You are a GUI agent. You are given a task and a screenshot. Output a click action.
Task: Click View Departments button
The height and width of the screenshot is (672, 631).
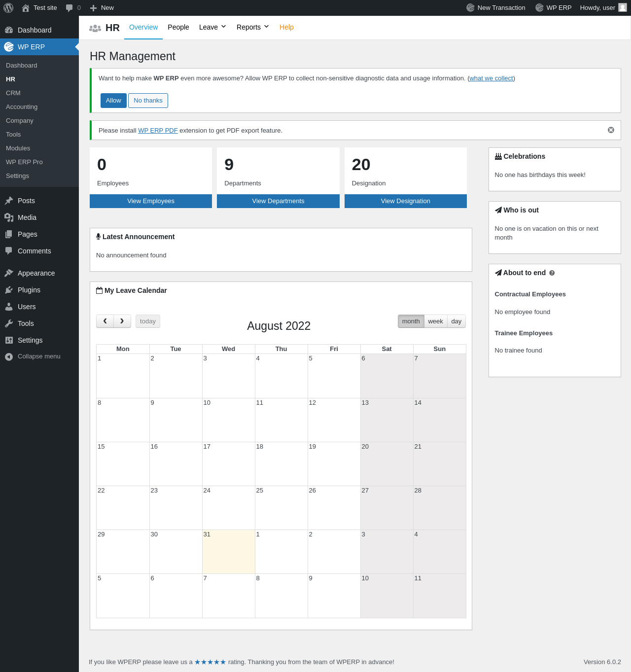[x=278, y=201]
